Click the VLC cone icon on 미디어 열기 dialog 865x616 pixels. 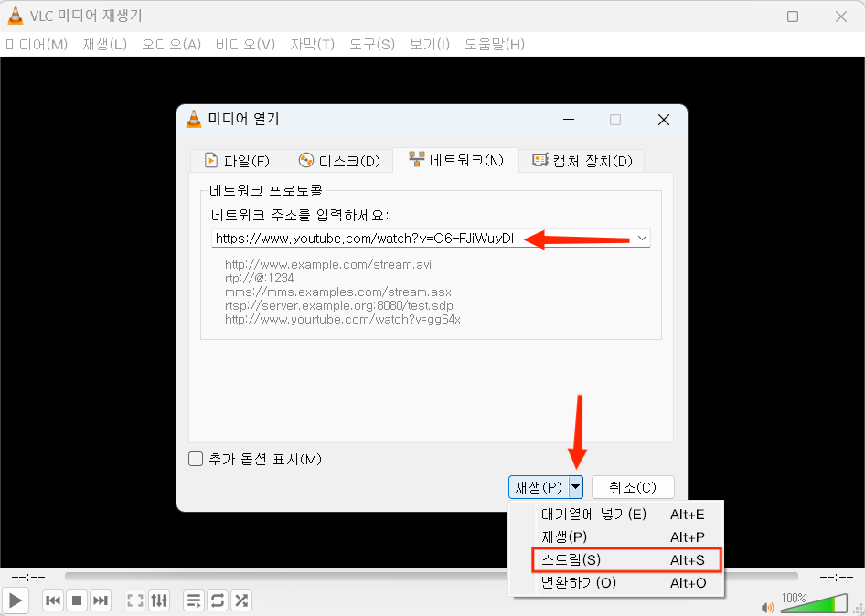pos(194,119)
